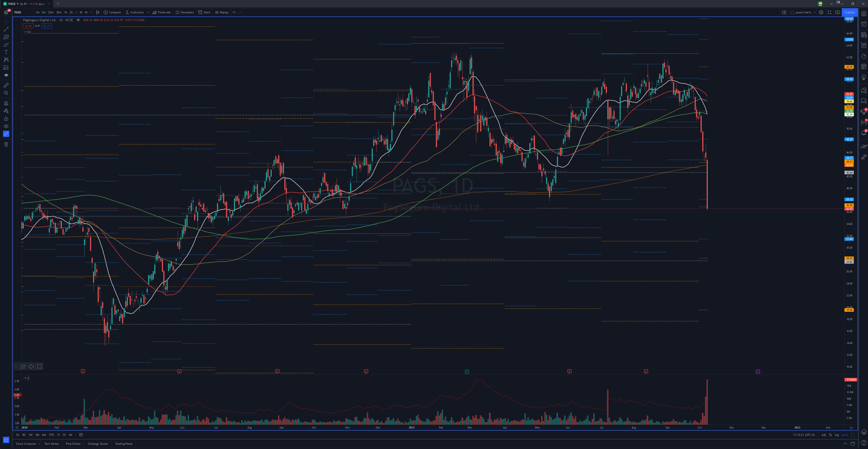868x449 pixels.
Task: Show All date range
Action: [x=70, y=435]
